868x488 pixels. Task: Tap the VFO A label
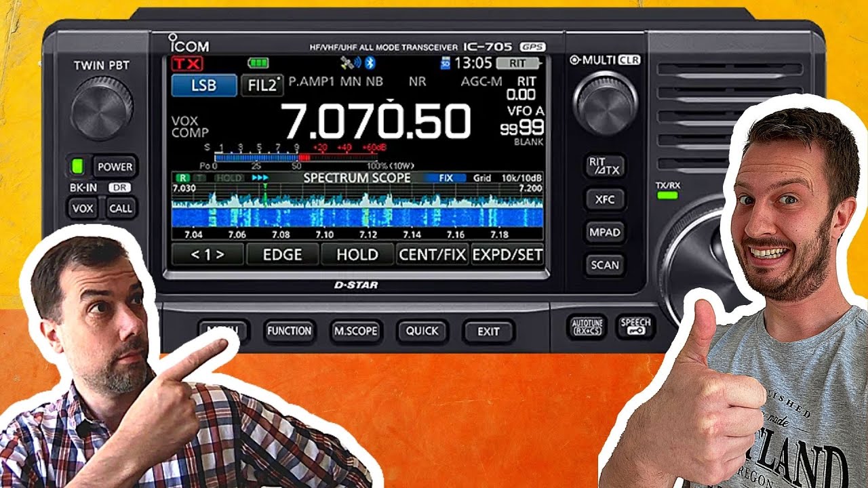(525, 111)
